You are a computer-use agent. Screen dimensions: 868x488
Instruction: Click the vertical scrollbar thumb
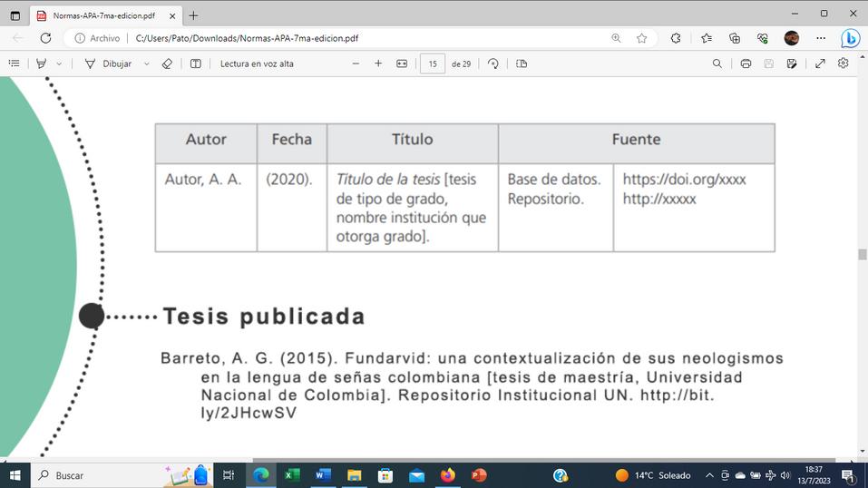tap(862, 254)
